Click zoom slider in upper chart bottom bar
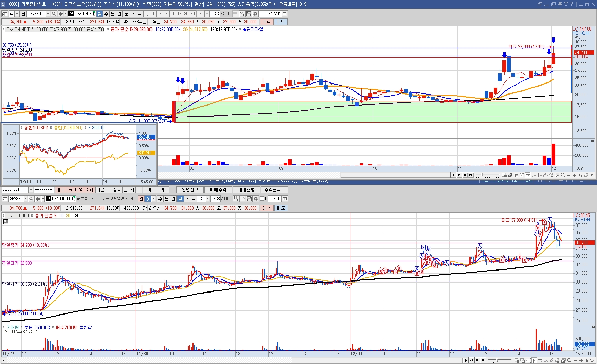The image size is (597, 364). click(487, 175)
